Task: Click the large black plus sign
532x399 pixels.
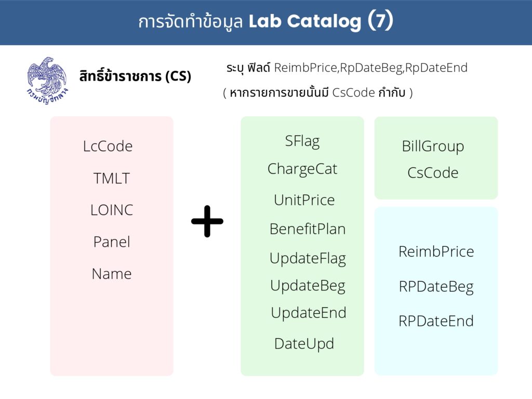Action: (207, 221)
